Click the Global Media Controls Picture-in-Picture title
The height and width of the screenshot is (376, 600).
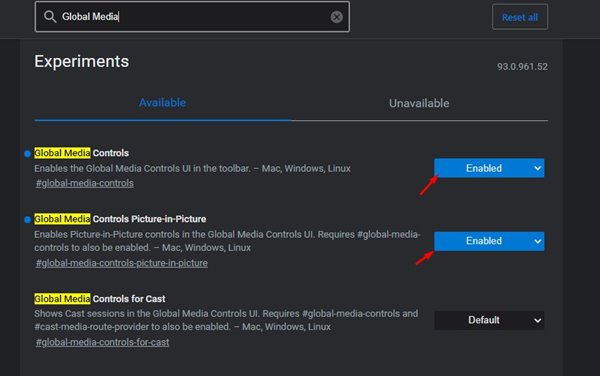coord(120,219)
